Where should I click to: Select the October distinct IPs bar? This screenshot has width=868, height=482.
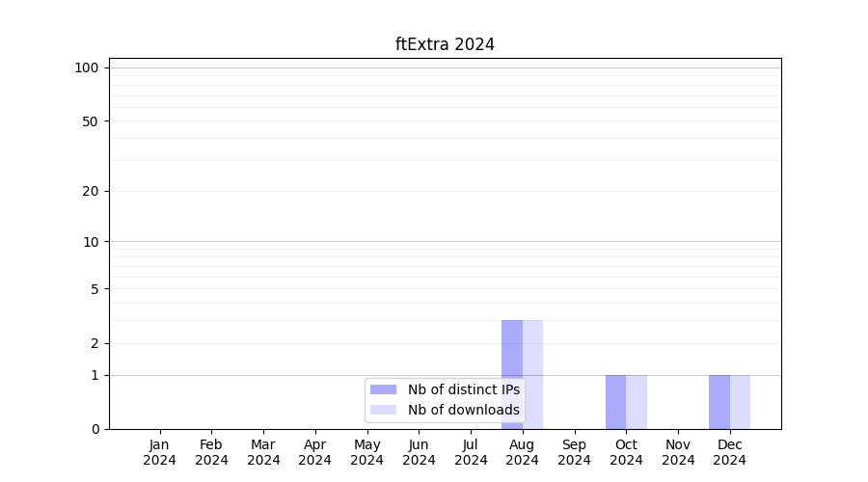[x=615, y=402]
